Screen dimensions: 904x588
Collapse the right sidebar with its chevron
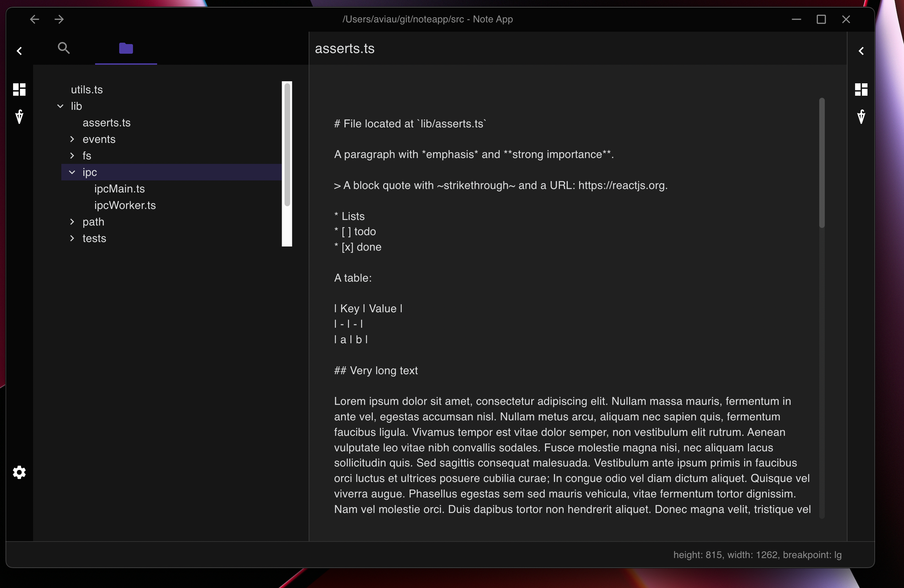point(861,51)
